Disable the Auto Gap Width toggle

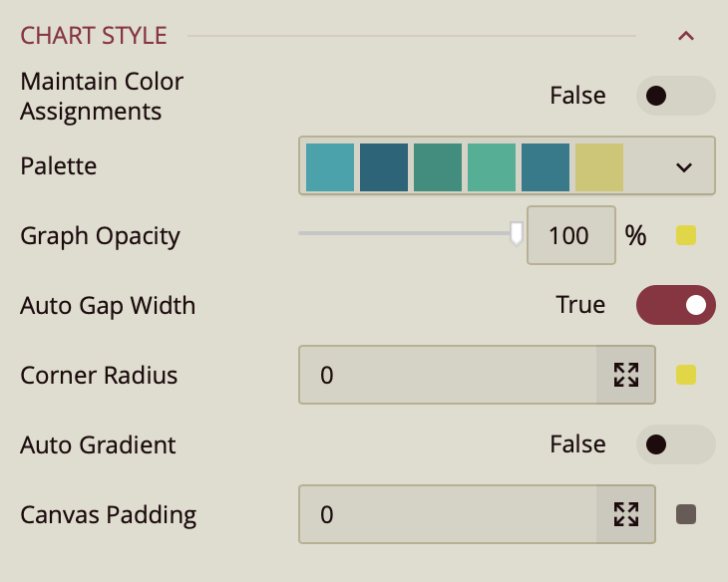(x=675, y=305)
